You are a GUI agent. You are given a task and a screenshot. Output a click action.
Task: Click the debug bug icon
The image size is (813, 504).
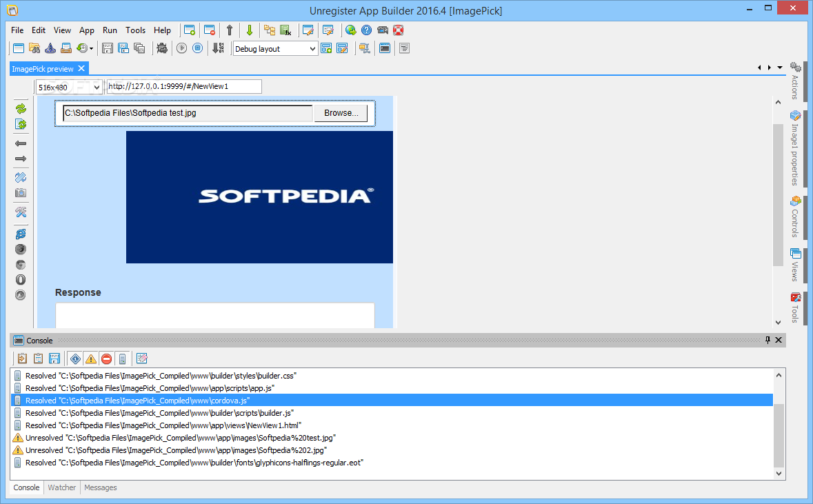pyautogui.click(x=162, y=48)
